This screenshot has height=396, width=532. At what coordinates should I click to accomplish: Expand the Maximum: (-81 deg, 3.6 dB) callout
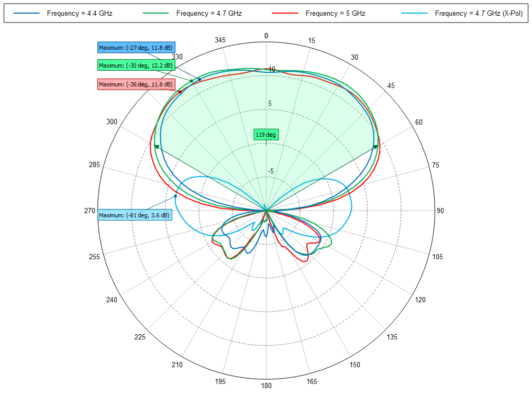point(135,214)
